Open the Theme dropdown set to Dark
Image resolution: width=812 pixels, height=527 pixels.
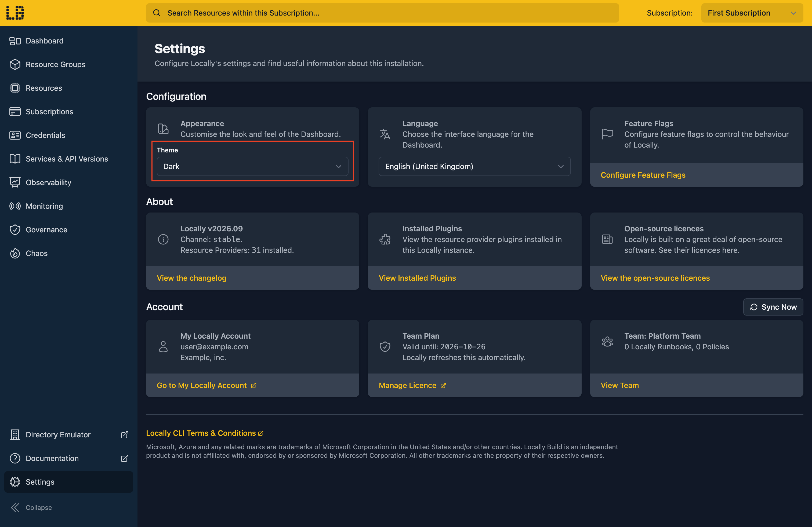pos(252,166)
